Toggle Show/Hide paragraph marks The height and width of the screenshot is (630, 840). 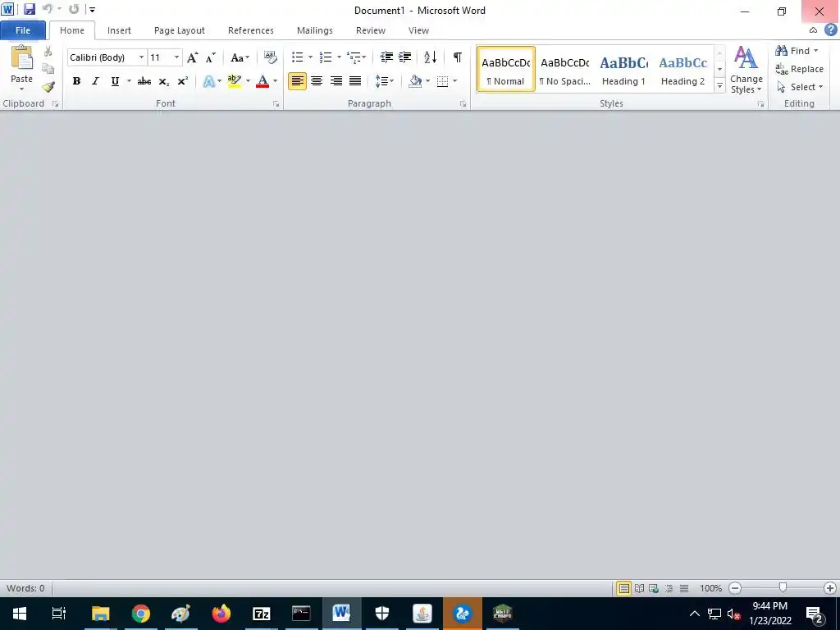[x=458, y=57]
